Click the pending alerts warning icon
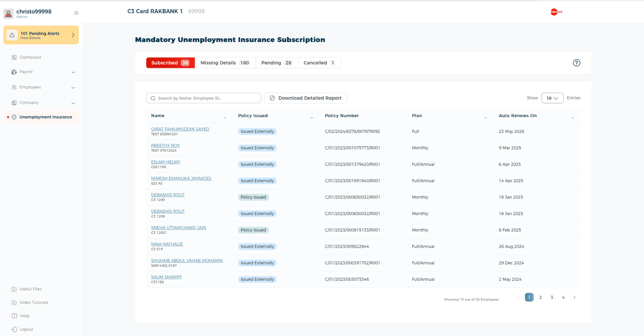 (x=12, y=35)
